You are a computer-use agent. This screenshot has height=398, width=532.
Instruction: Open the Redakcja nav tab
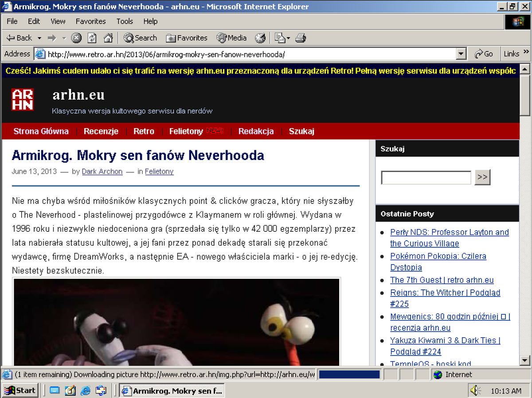[256, 131]
